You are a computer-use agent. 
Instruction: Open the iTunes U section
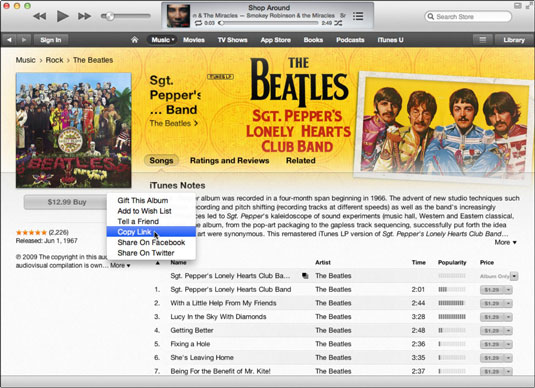pos(390,40)
